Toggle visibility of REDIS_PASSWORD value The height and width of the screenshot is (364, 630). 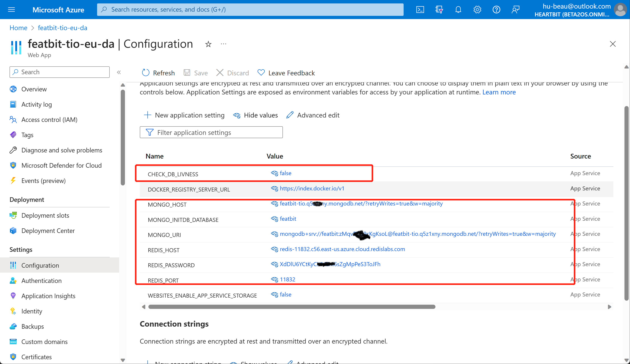click(x=274, y=264)
